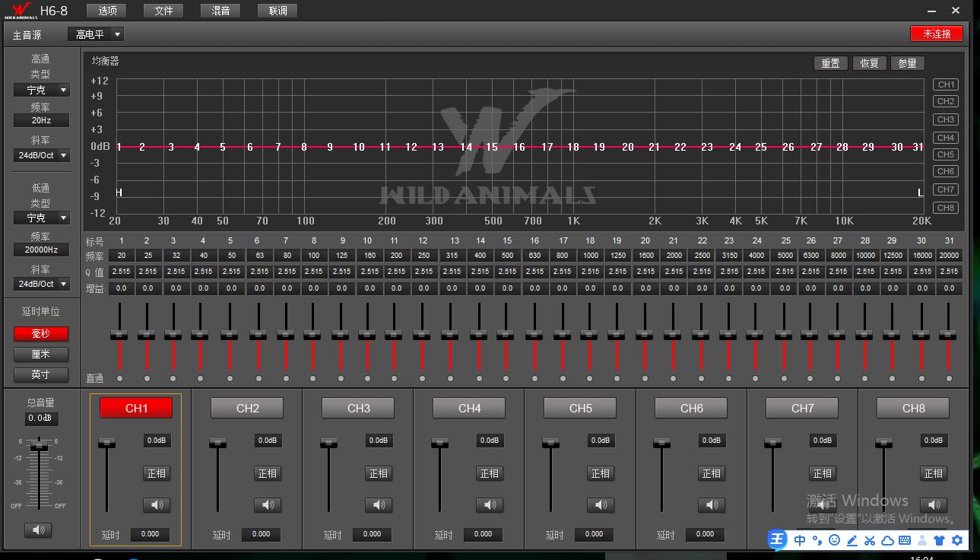The height and width of the screenshot is (560, 980).
Task: Open the high-pass slope 24dB/Oct dropdown
Action: click(42, 155)
